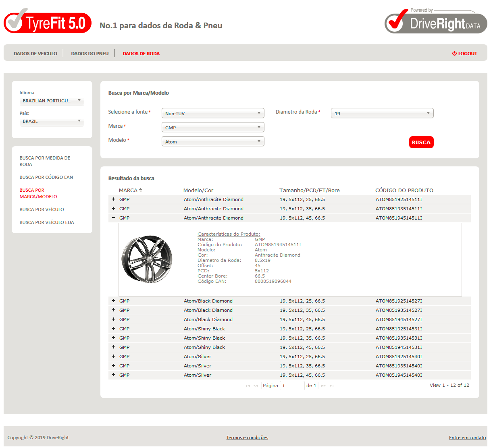491x448 pixels.
Task: Select Busca por Código EAN
Action: pos(46,177)
